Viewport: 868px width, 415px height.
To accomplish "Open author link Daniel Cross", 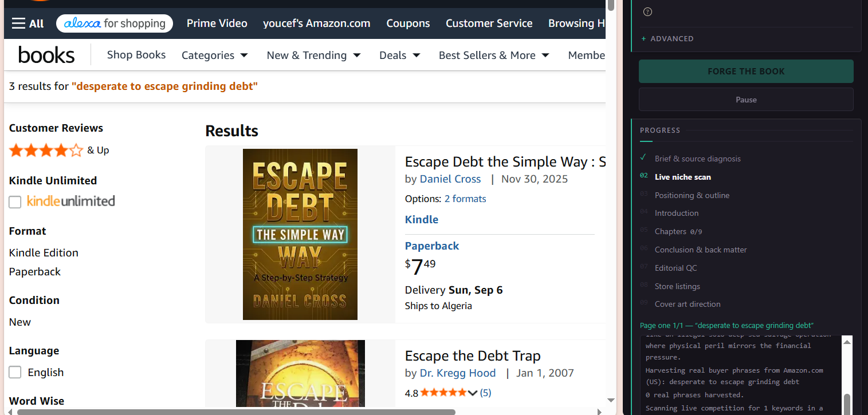I will [450, 179].
